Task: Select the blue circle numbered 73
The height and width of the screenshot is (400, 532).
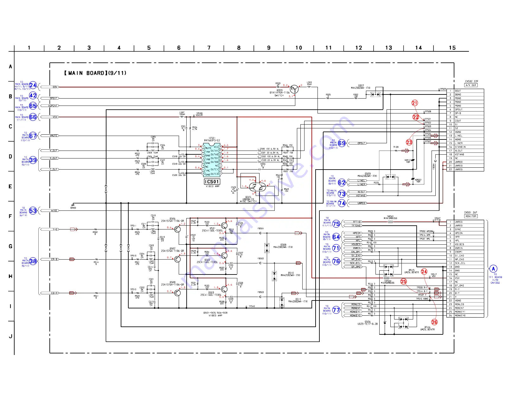Action: [x=342, y=194]
